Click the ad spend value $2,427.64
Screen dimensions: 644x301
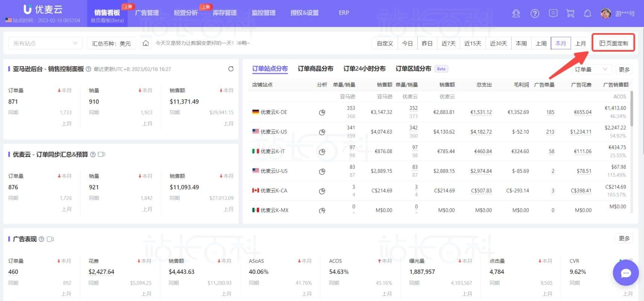(x=101, y=272)
